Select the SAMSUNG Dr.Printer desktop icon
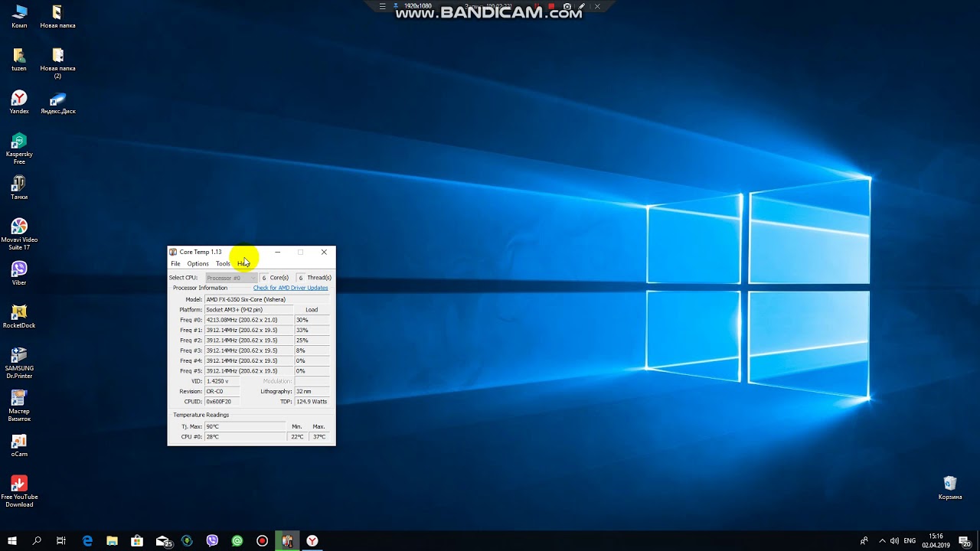This screenshot has height=551, width=980. point(19,363)
